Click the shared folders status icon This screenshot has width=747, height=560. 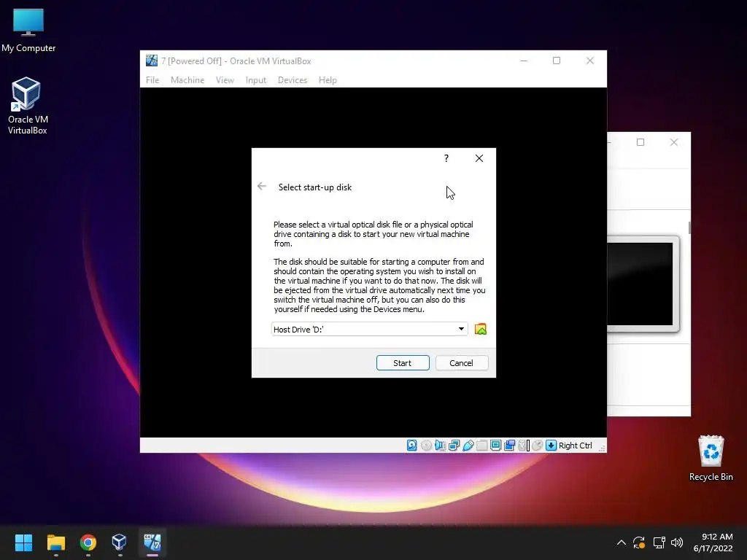[x=481, y=446]
